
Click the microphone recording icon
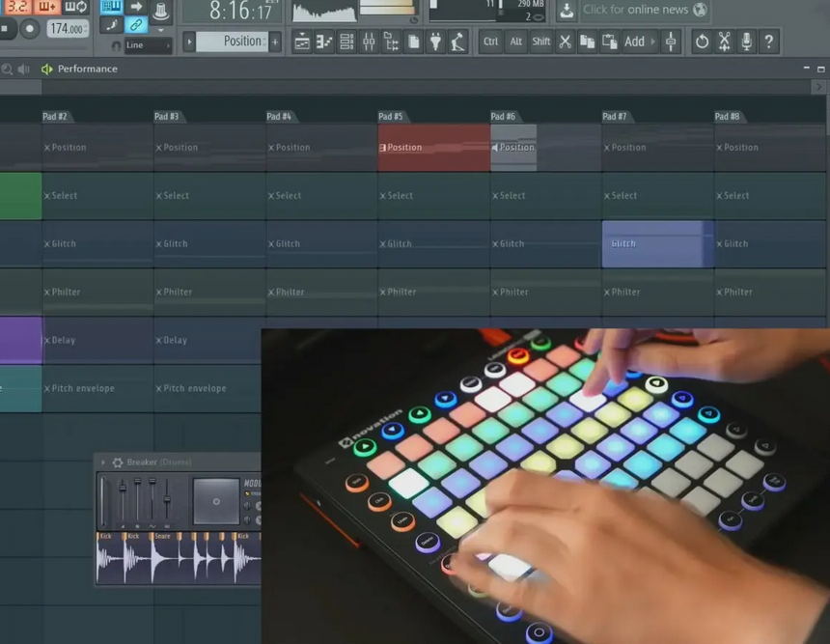pyautogui.click(x=746, y=42)
